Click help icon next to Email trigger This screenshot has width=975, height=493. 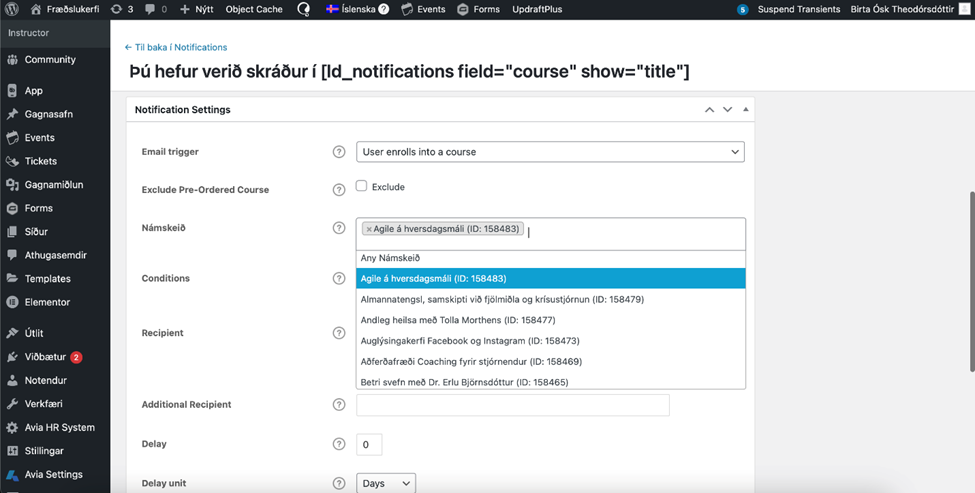[339, 152]
